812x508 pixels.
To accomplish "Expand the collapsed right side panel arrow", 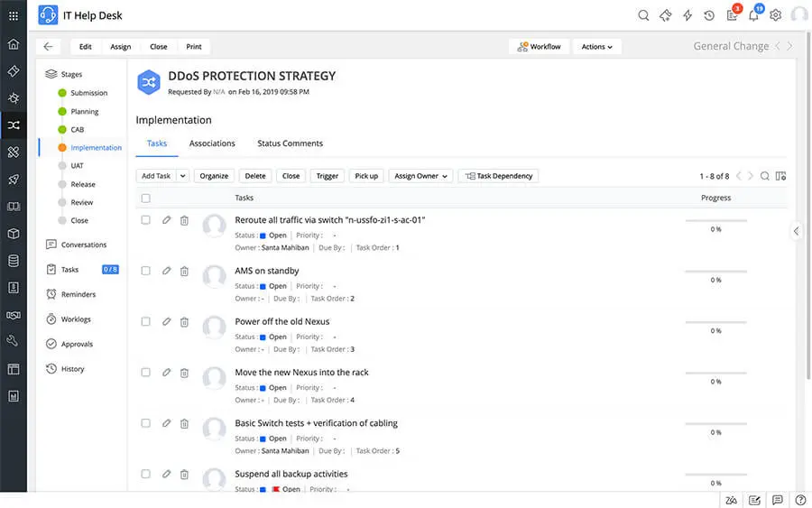I will click(796, 231).
